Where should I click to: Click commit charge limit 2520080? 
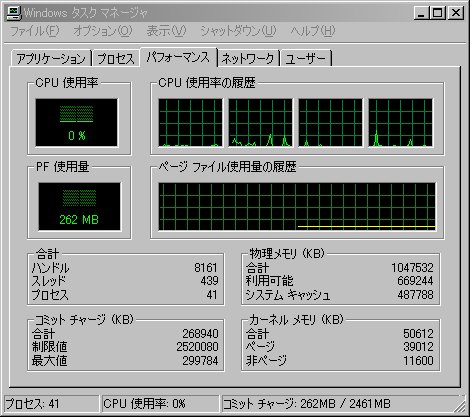point(197,347)
